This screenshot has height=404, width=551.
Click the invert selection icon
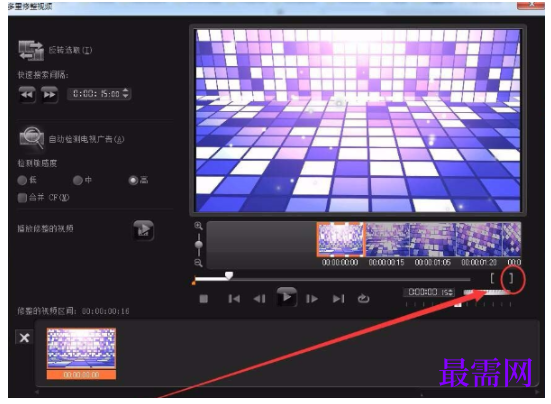[x=31, y=50]
